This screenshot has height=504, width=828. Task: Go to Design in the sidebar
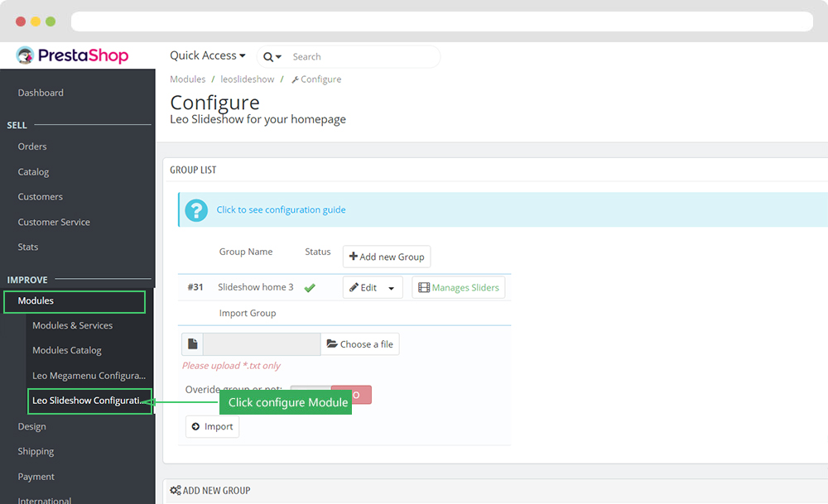tap(31, 426)
